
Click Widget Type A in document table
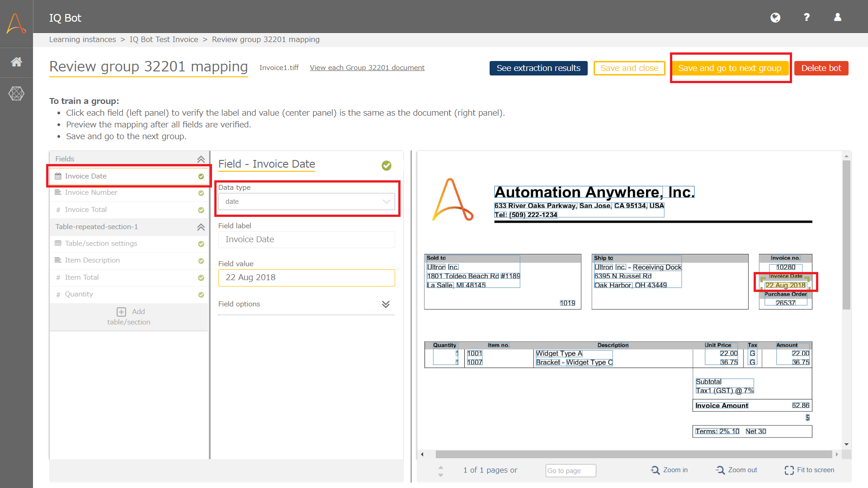(559, 353)
